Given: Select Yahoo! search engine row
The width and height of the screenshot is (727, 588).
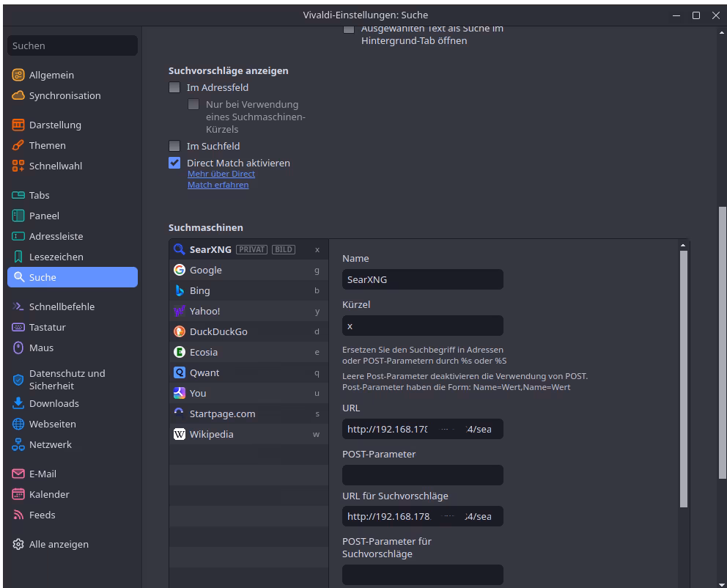Looking at the screenshot, I should (248, 311).
